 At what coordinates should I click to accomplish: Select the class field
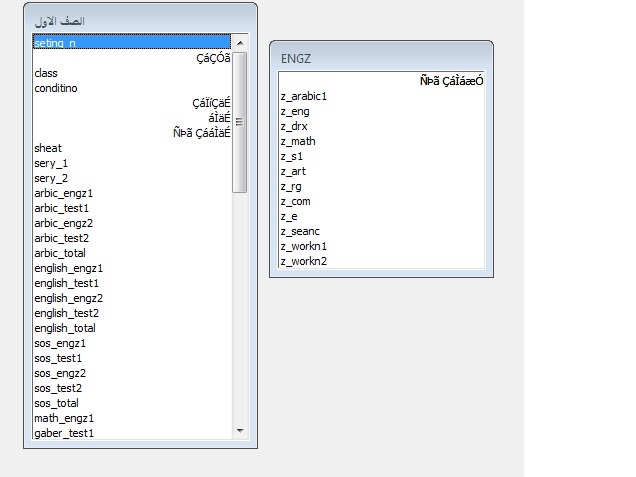click(46, 73)
